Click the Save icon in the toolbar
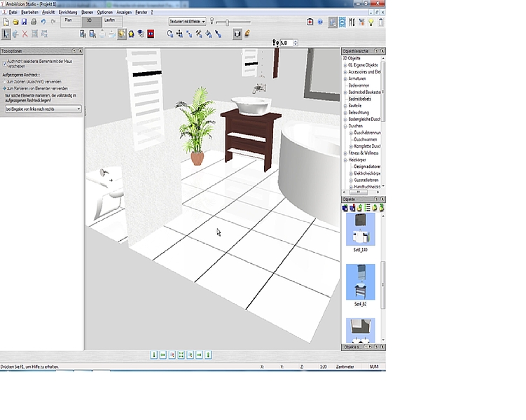This screenshot has height=420, width=526. click(x=25, y=22)
